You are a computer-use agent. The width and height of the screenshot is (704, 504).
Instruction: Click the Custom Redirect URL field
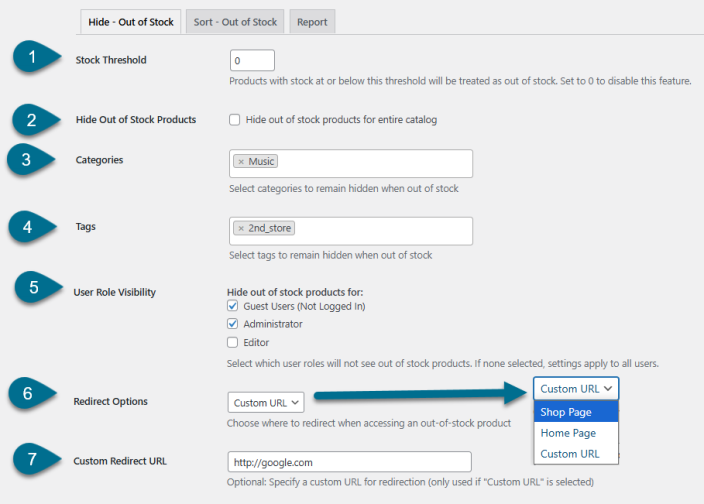pos(349,462)
